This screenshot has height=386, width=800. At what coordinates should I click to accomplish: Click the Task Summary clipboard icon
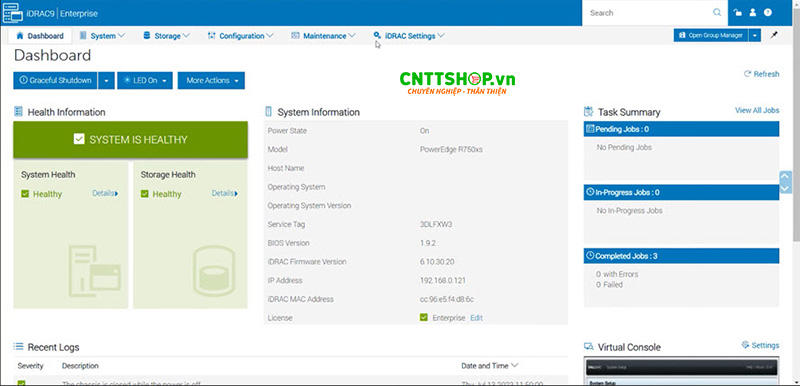tap(588, 112)
